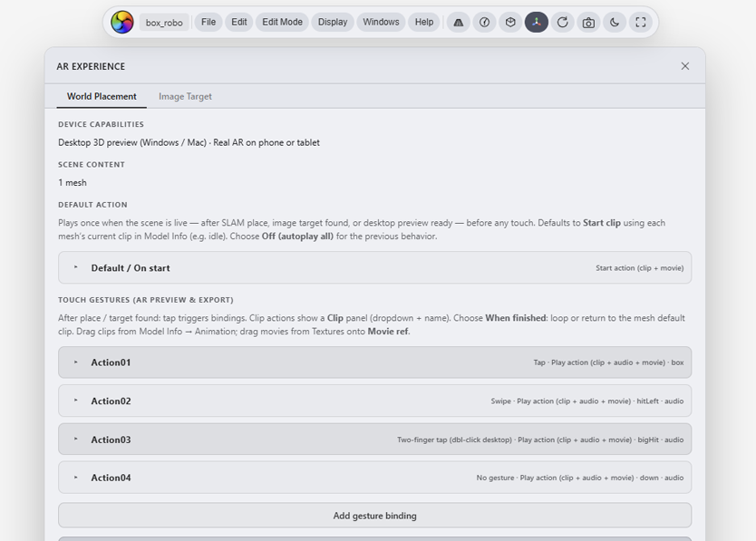Click the SCENE CONTENT heading
Image resolution: width=756 pixels, height=541 pixels.
click(x=92, y=165)
